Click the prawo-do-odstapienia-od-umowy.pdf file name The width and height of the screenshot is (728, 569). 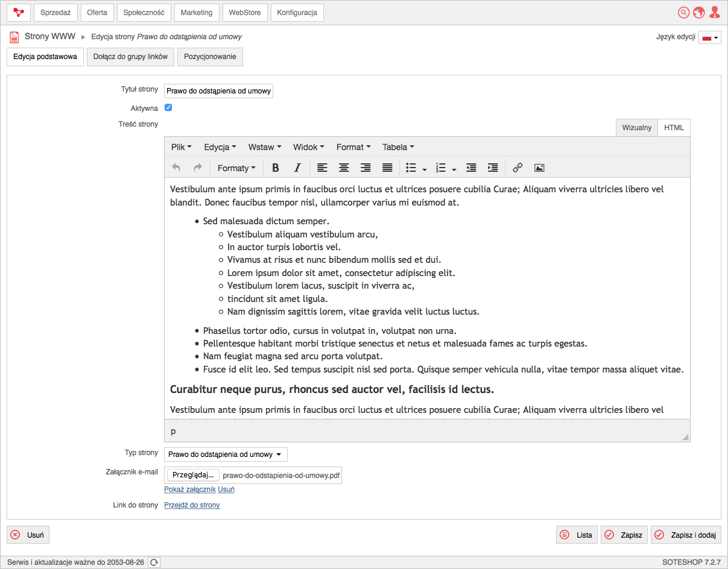click(x=281, y=475)
